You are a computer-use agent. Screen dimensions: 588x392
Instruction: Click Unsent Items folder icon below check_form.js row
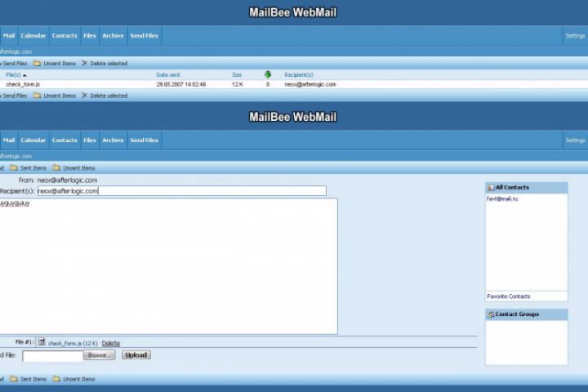pos(37,96)
